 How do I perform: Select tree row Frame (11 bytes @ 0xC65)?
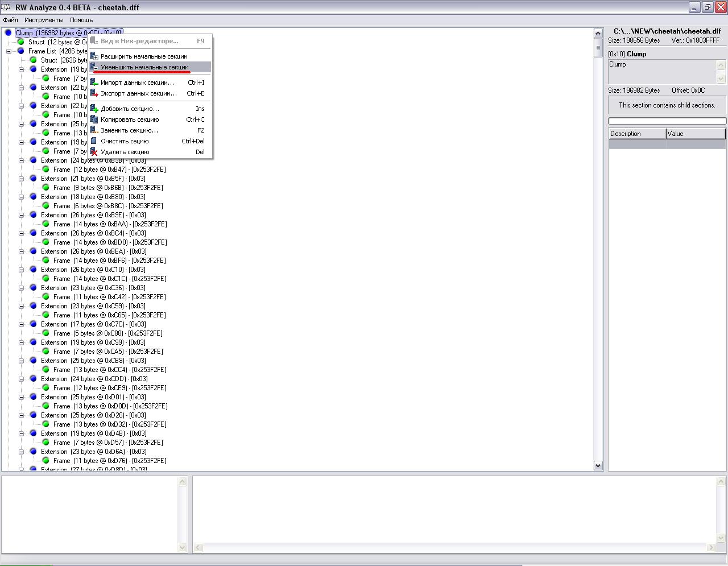(x=110, y=315)
